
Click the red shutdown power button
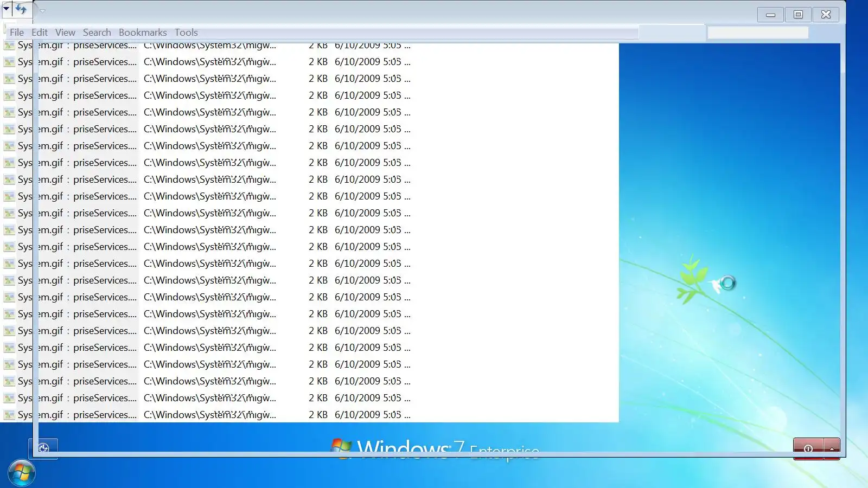808,448
